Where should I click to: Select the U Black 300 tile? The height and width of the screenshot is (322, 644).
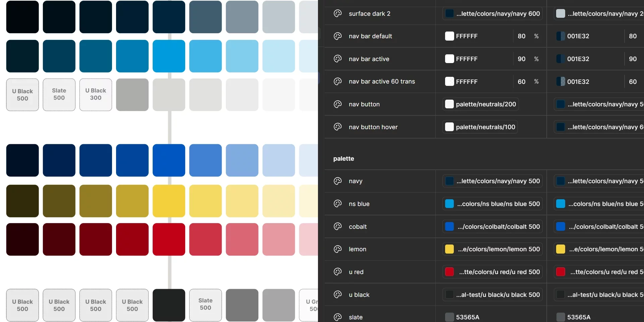96,95
